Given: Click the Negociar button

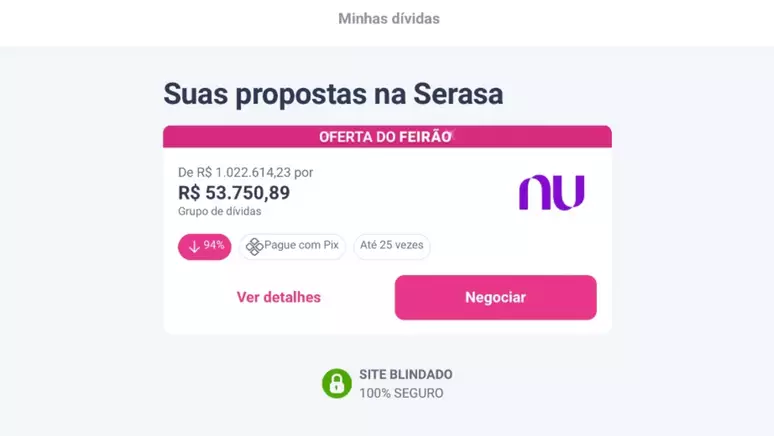Looking at the screenshot, I should [x=496, y=297].
